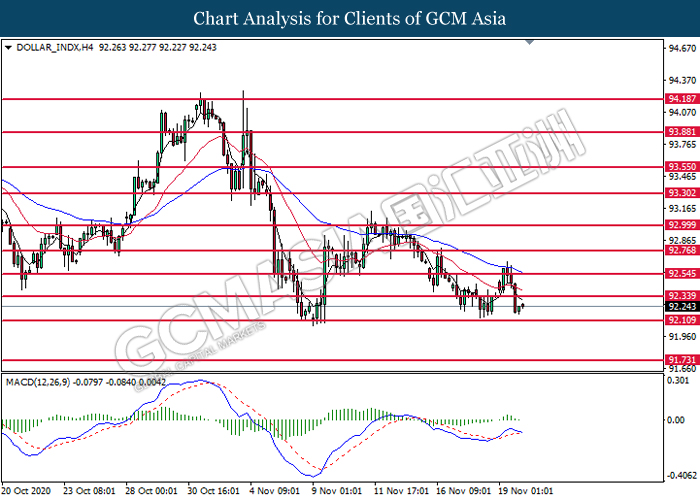
Task: Select the 92.545 horizontal line label
Action: [x=681, y=273]
